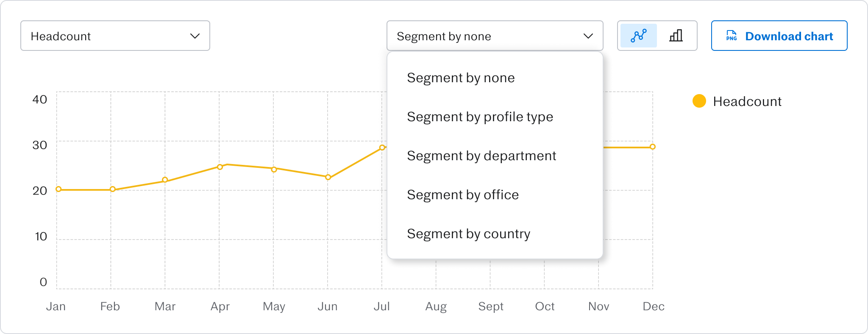Click the December data point marker
The height and width of the screenshot is (334, 868).
653,147
